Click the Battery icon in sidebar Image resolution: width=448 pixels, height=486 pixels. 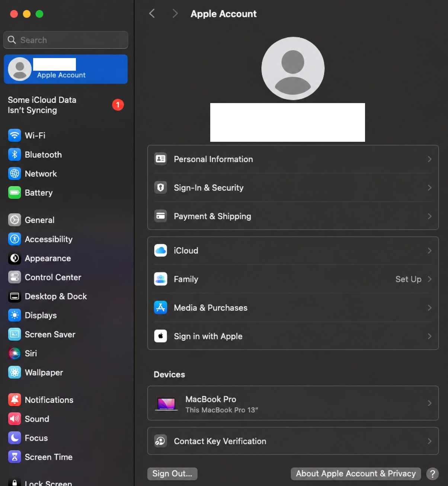pos(15,192)
